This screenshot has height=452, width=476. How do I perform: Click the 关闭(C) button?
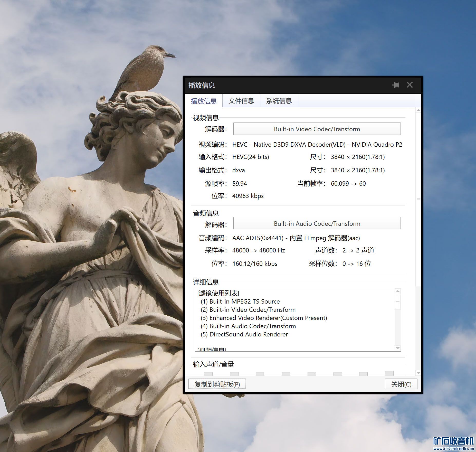click(401, 384)
